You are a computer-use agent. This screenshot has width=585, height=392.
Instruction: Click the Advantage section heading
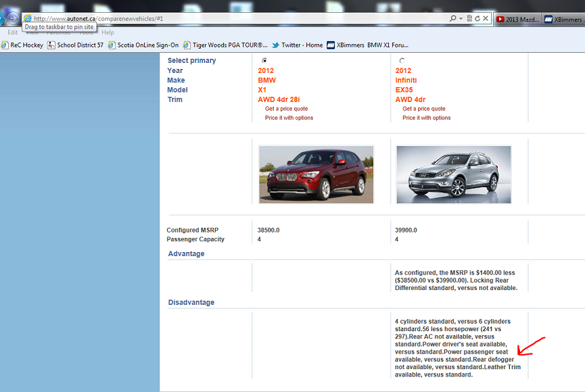click(x=186, y=253)
